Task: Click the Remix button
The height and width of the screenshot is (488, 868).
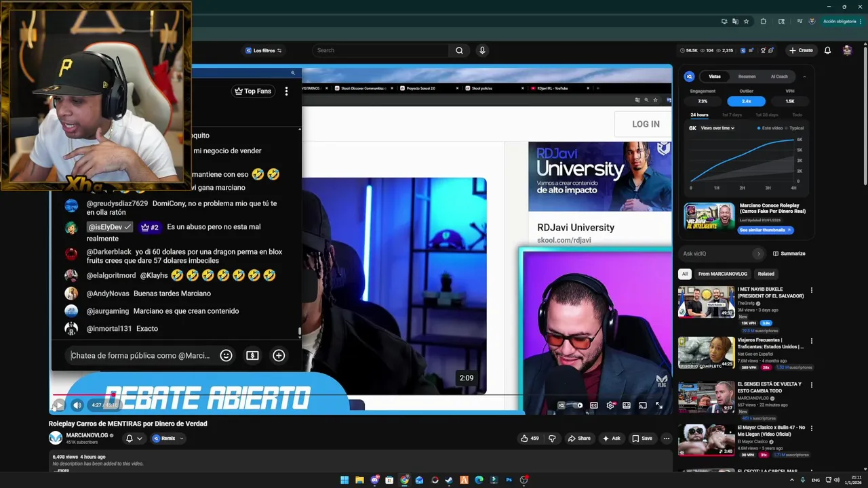Action: pos(163,439)
